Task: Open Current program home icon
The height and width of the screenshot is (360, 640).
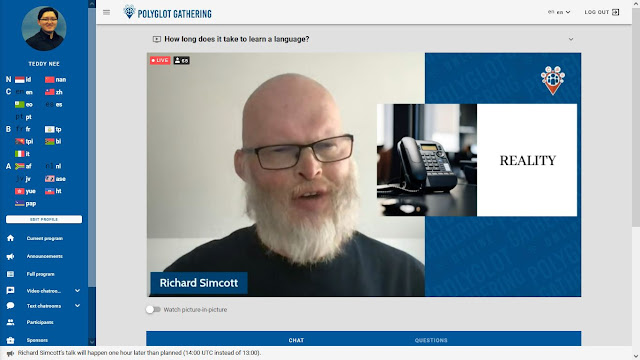Action: click(x=10, y=238)
